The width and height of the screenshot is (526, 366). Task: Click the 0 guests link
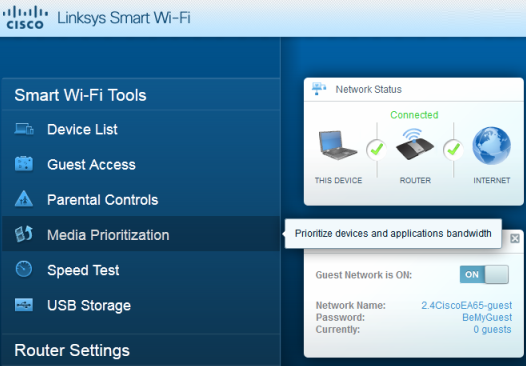point(492,329)
